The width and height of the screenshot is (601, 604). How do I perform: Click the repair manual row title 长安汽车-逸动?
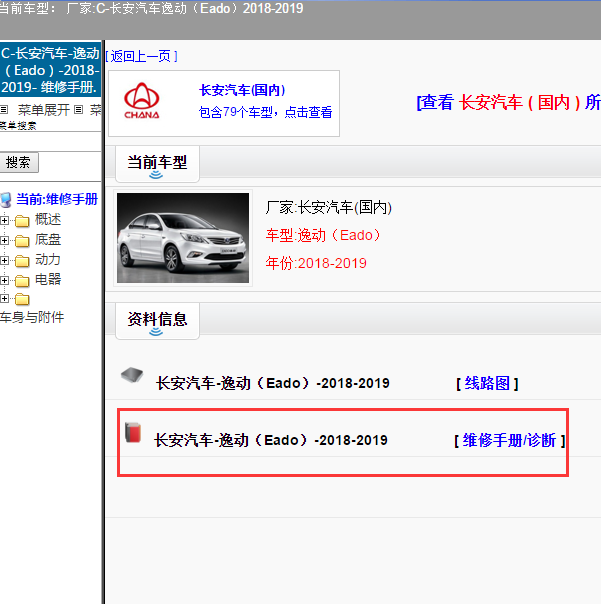[x=271, y=440]
